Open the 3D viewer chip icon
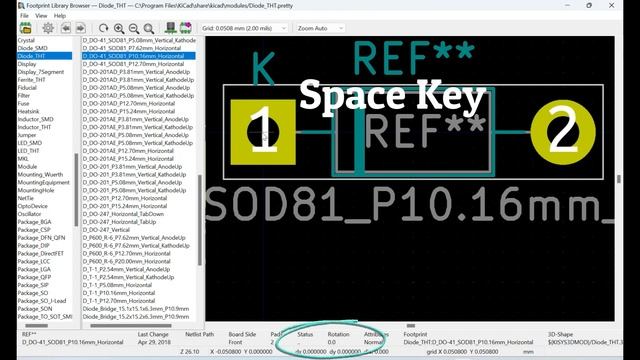 [x=171, y=28]
